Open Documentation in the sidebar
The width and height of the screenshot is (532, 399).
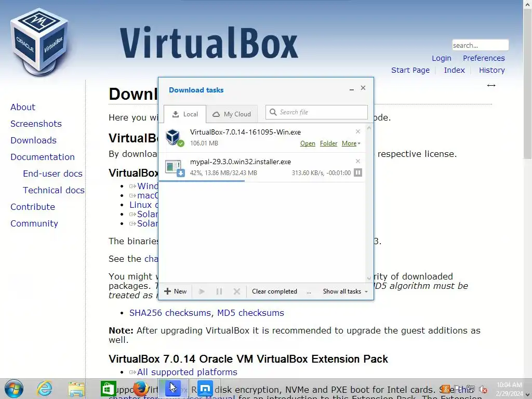click(x=43, y=157)
